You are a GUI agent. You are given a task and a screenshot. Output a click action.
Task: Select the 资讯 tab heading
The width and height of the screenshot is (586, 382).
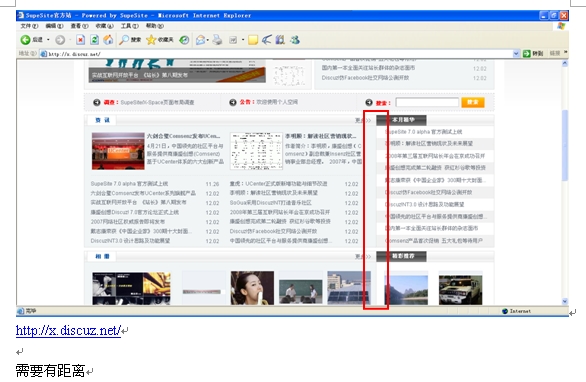click(x=102, y=120)
